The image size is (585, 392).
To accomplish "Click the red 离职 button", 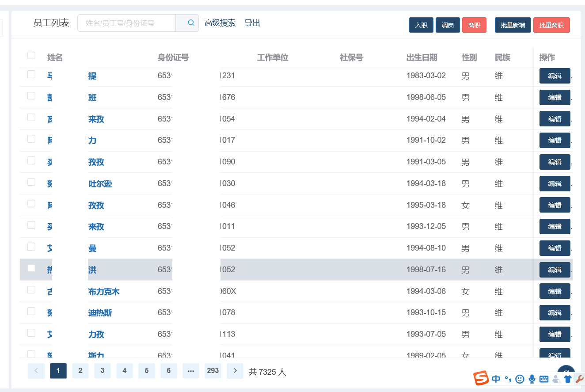I will click(x=474, y=25).
